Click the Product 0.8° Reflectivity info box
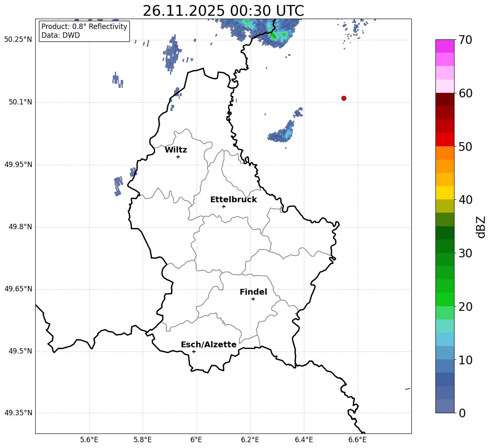The image size is (491, 448). pos(84,31)
